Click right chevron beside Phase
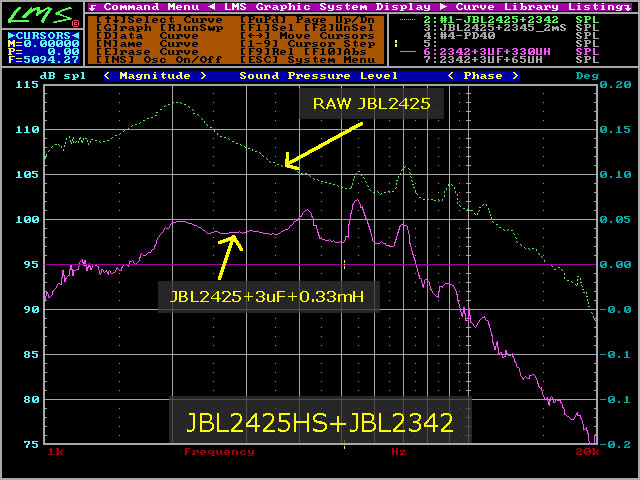Screen dimensions: 640x480 click(x=515, y=76)
